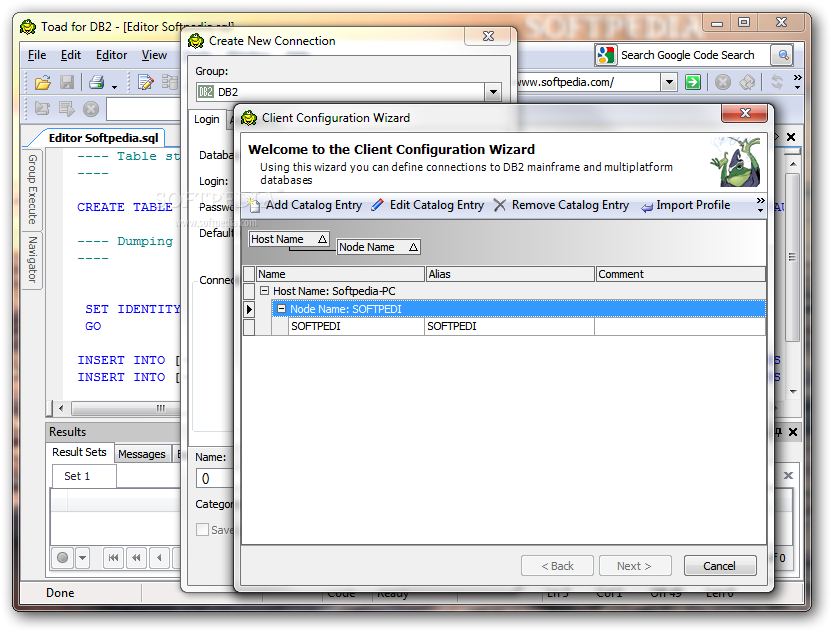
Task: Click the Name input field showing 0
Action: 214,479
